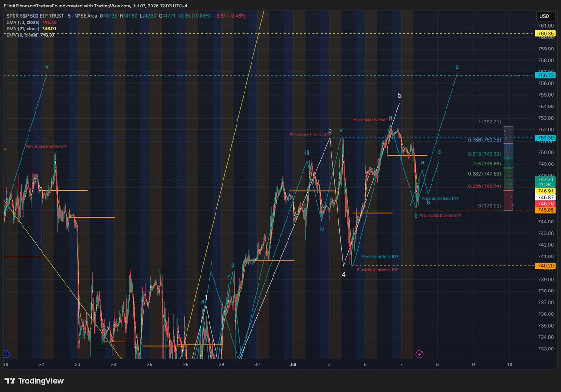The width and height of the screenshot is (561, 392).
Task: Click date 26 on the time axis
Action: [x=186, y=364]
